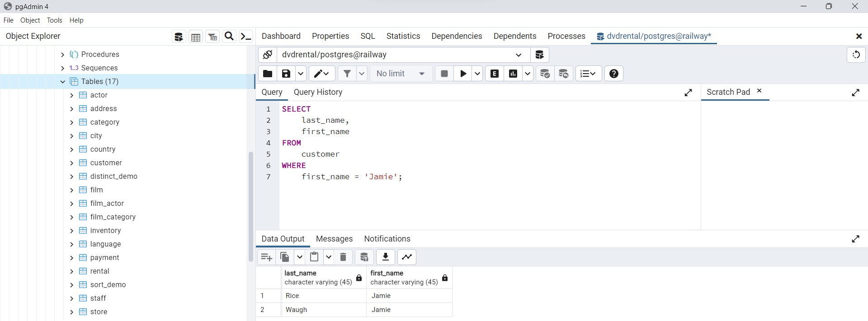Copy selected rows in Data Output

[285, 257]
